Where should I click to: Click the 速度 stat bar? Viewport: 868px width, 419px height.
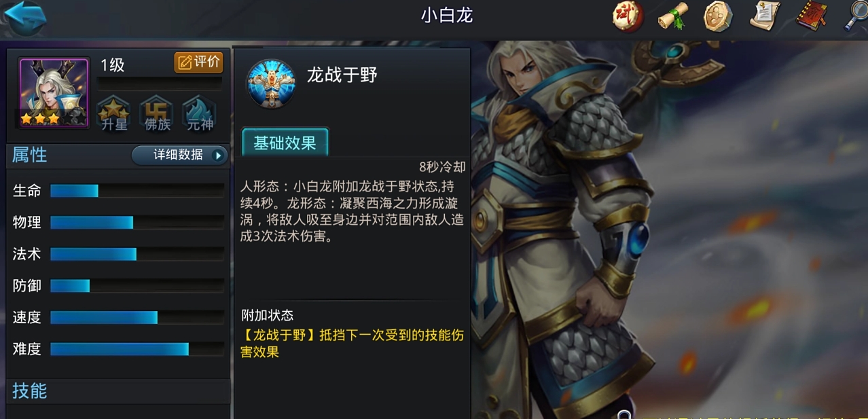coord(137,317)
